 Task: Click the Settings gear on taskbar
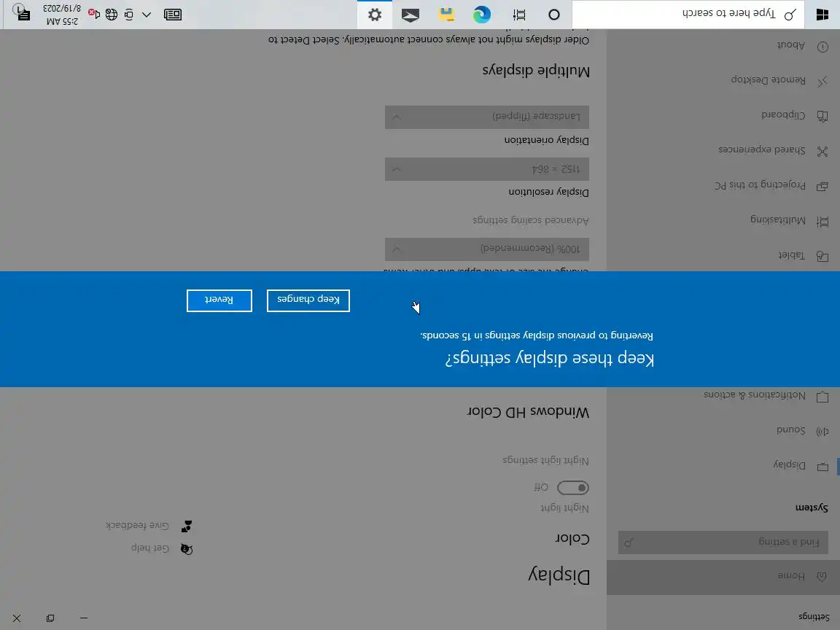pyautogui.click(x=375, y=15)
